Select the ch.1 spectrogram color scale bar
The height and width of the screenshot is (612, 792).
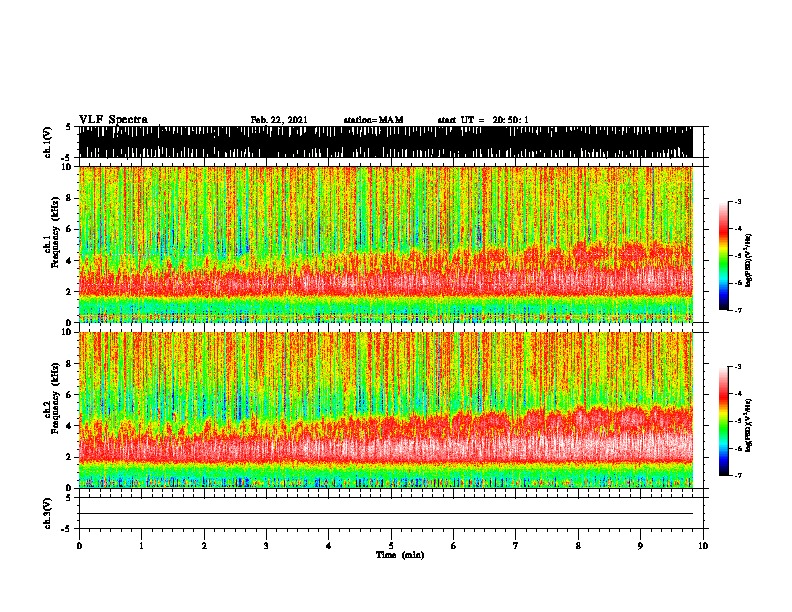point(724,256)
